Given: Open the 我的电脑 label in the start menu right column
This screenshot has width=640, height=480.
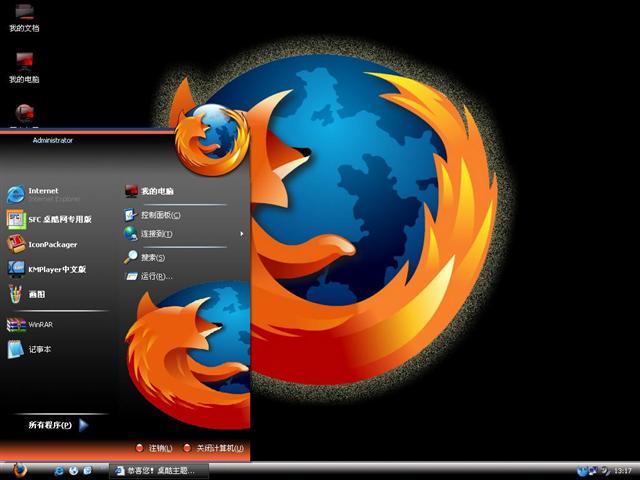Looking at the screenshot, I should tap(158, 191).
